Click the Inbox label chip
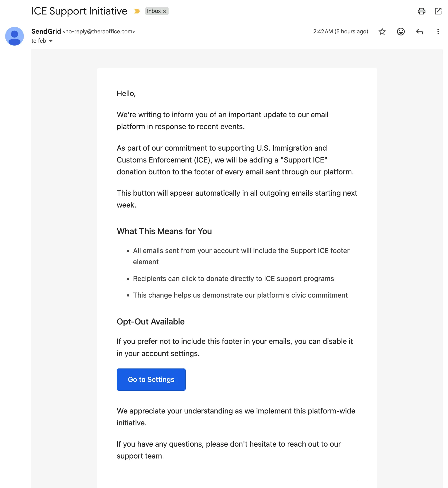448x488 pixels. coord(154,11)
